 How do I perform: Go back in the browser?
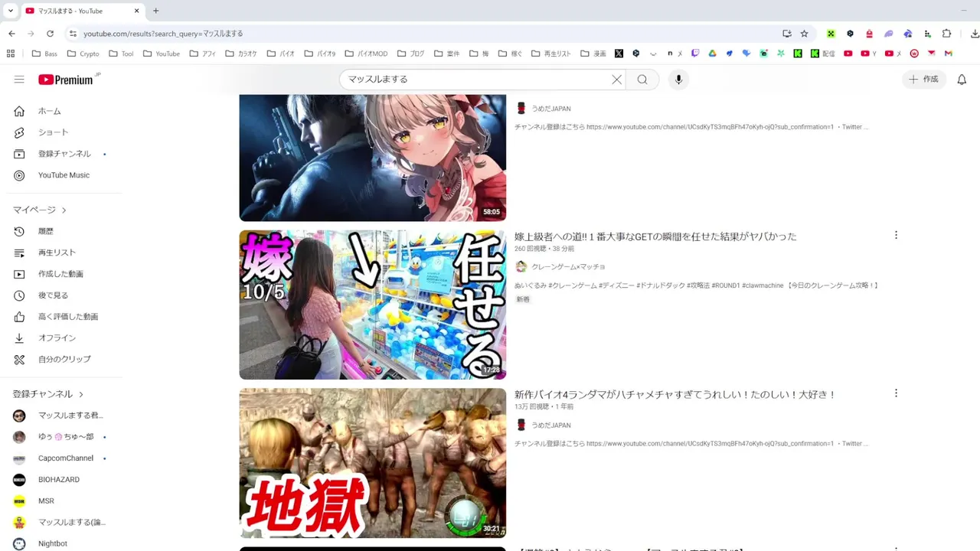(11, 34)
